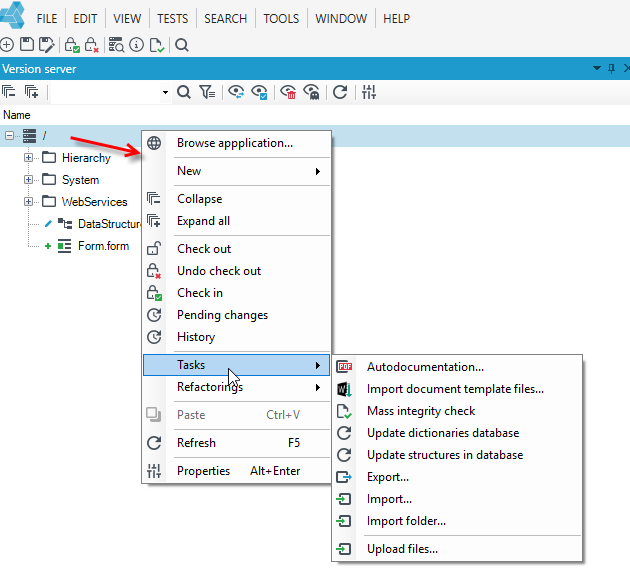Viewport: 630px width, 575px height.
Task: Open the TOOLS menu
Action: pos(281,18)
